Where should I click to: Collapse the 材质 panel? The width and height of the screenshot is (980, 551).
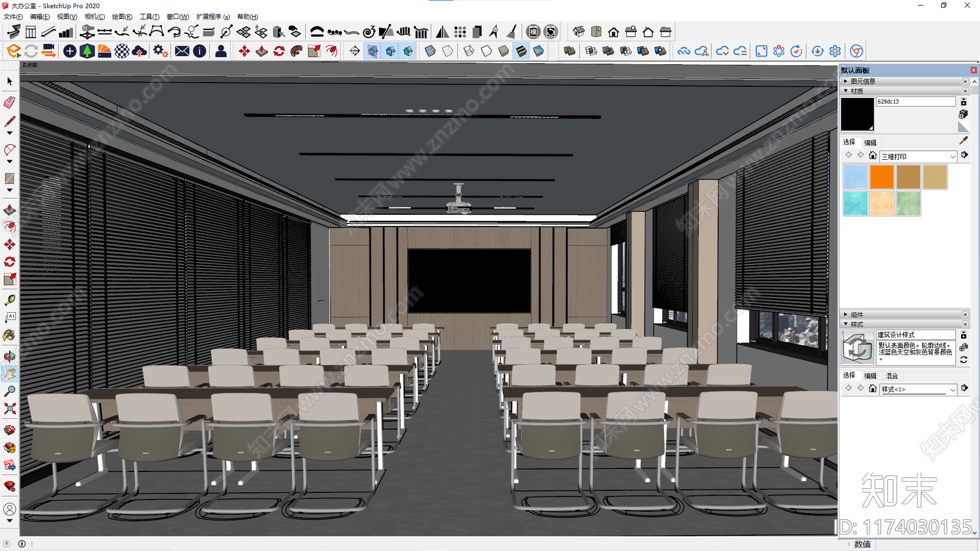click(846, 91)
